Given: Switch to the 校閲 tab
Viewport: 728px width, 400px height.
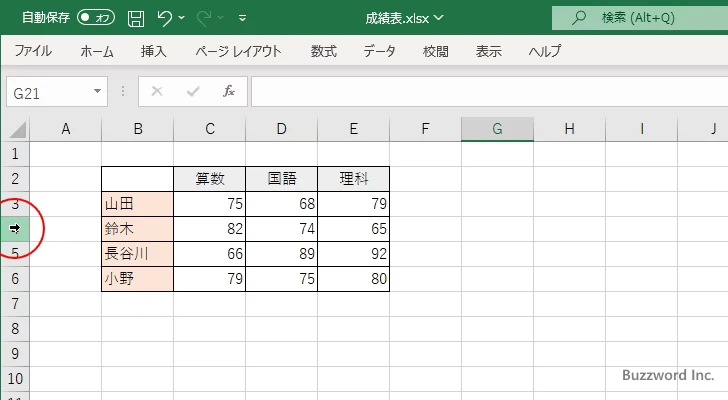Looking at the screenshot, I should click(436, 51).
